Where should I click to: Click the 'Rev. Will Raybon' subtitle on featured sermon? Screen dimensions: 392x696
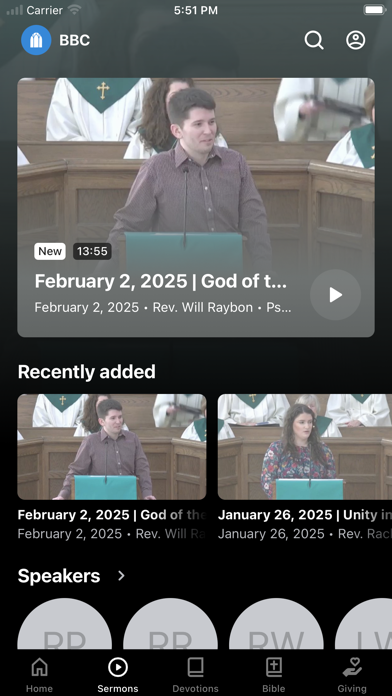tap(202, 308)
